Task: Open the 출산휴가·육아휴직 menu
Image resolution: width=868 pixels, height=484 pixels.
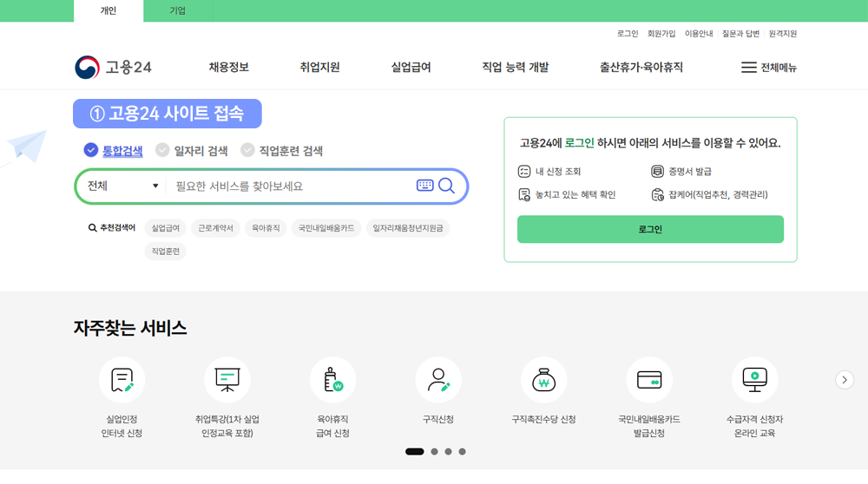Action: coord(641,68)
